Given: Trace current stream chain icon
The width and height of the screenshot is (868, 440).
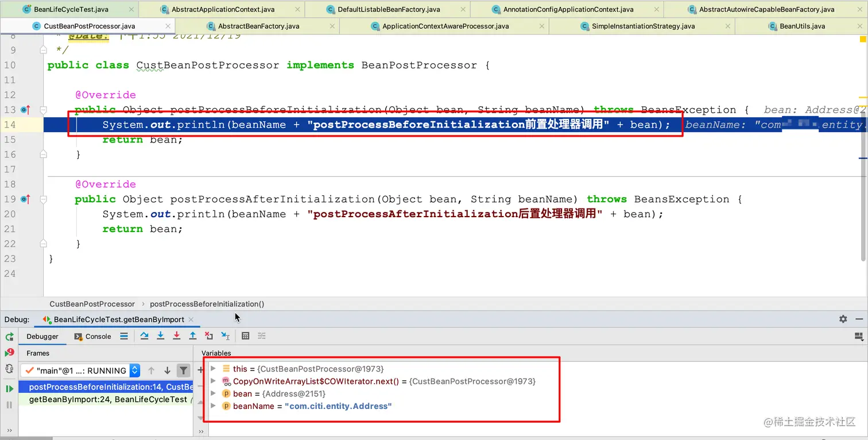Looking at the screenshot, I should pos(262,336).
